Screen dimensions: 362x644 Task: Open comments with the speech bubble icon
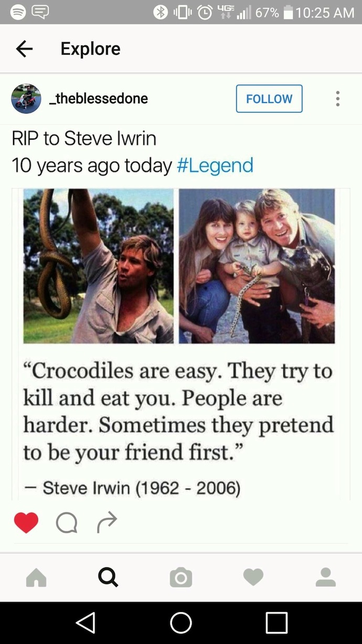pos(67,522)
